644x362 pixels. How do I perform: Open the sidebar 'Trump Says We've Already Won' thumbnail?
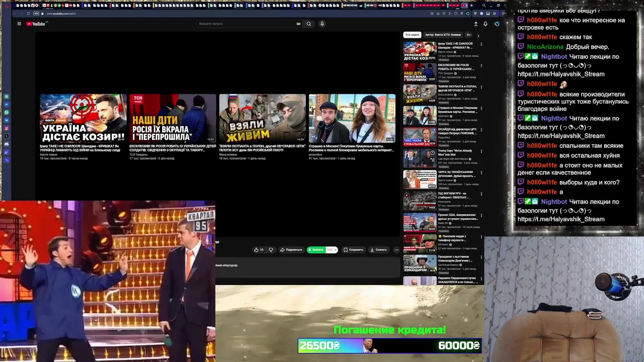pos(420,158)
